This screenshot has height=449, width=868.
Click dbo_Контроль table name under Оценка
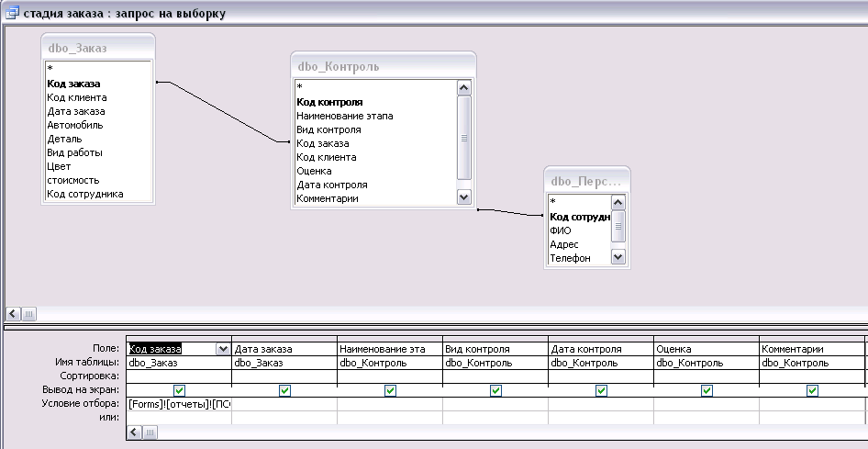[x=707, y=363]
